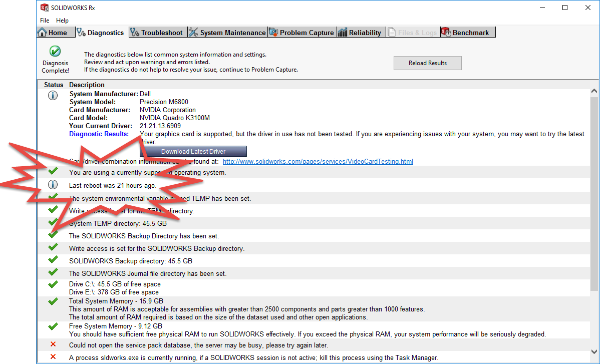Viewport: 600px width, 364px height.
Task: Click the red X beside service pack database error
Action: pos(53,345)
